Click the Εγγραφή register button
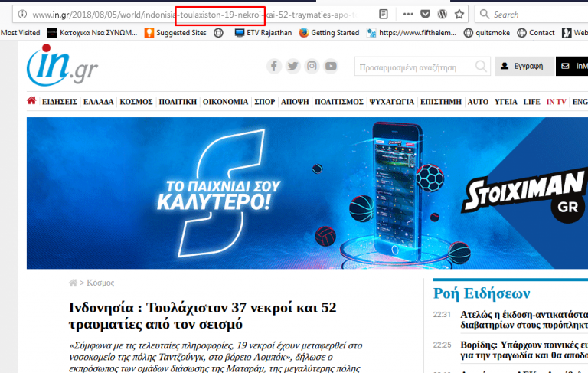 click(x=524, y=66)
